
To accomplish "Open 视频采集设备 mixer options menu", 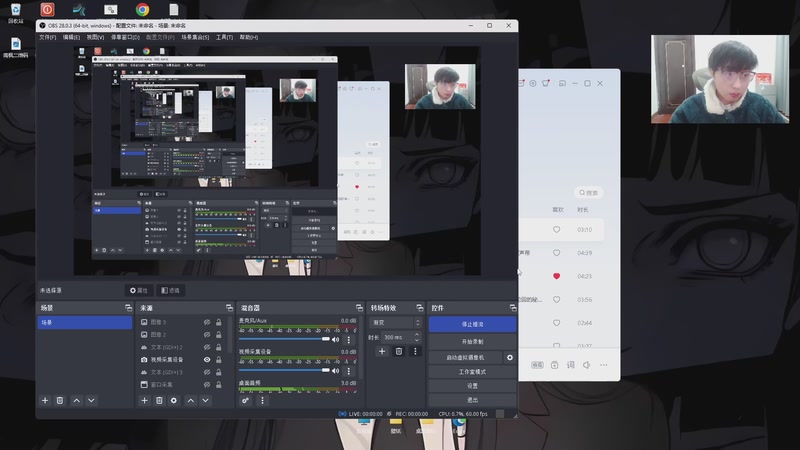I will [348, 370].
